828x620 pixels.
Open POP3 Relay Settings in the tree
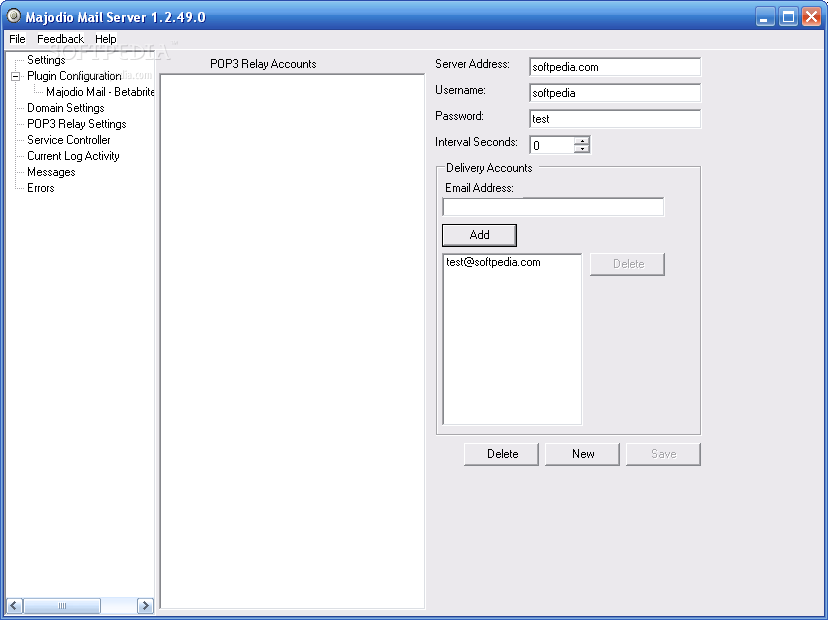coord(77,124)
